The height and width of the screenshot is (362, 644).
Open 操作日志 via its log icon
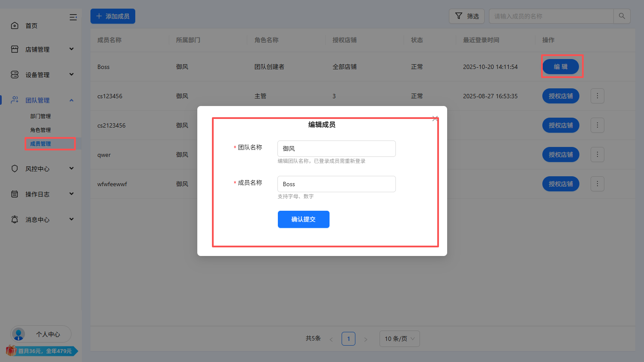[14, 194]
